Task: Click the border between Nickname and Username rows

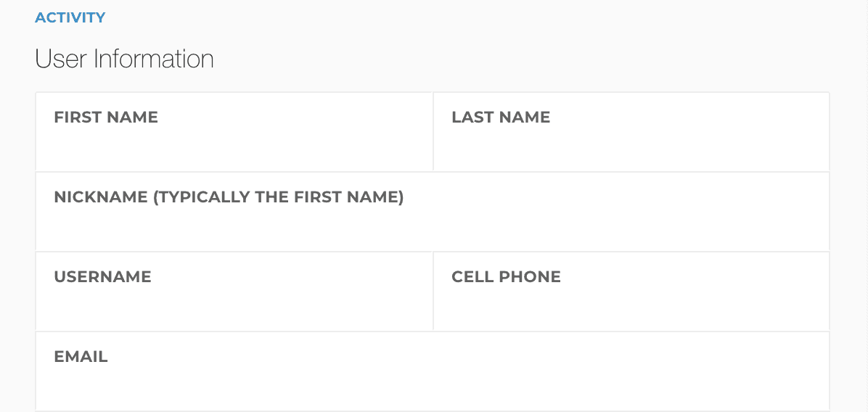Action: [x=432, y=252]
